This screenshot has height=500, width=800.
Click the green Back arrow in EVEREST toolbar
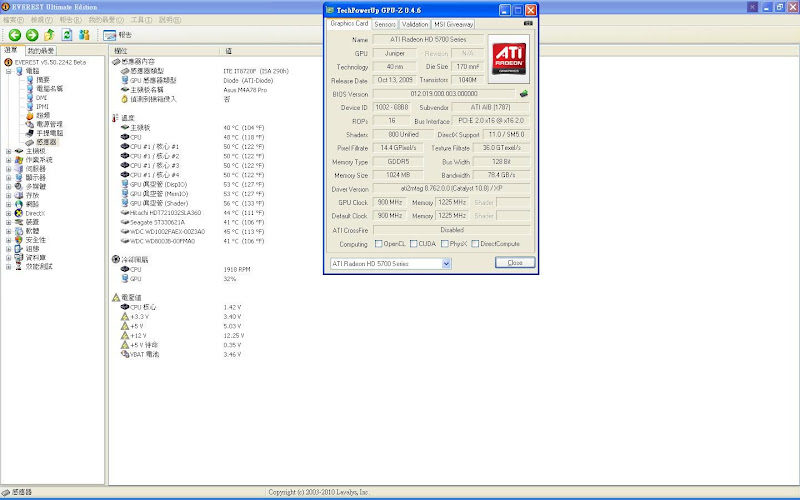pyautogui.click(x=15, y=35)
